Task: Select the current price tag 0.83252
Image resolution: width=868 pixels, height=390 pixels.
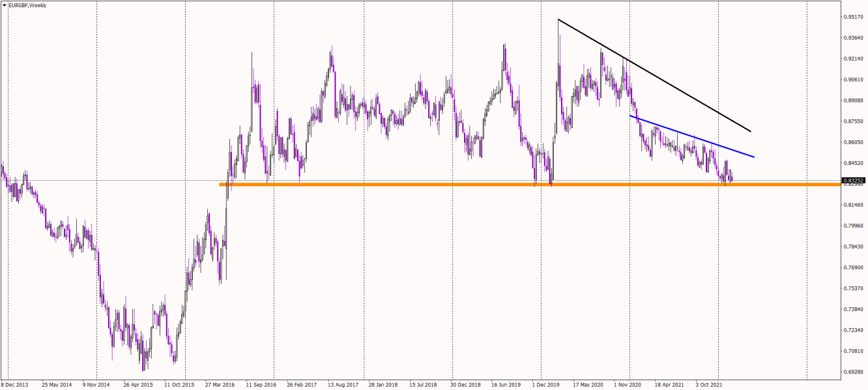Action: coord(853,181)
